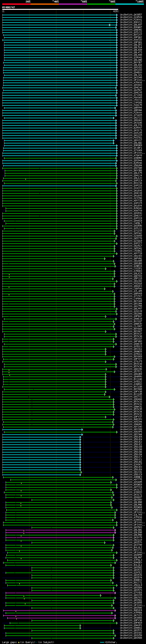Select label UniRef100_A5GXL9
Image resolution: width=146 pixels, height=644 pixels.
tap(131, 585)
